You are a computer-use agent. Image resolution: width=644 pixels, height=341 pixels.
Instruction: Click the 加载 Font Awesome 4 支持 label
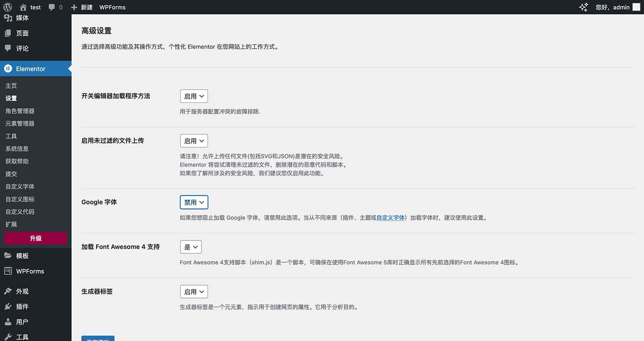coord(121,247)
